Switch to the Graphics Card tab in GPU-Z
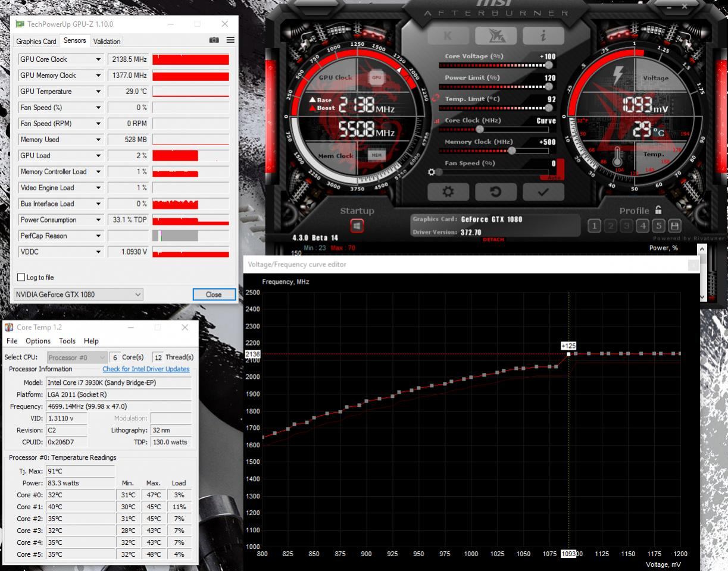The width and height of the screenshot is (728, 571). (x=36, y=41)
